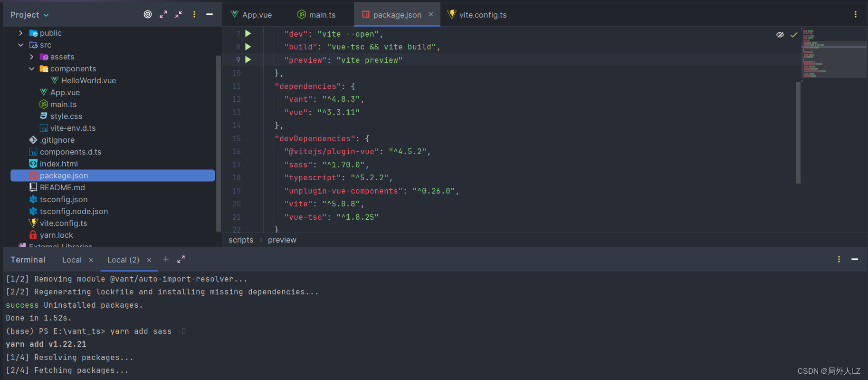Collapse all nodes in the Project tree
Screen dimensions: 868x380
pyautogui.click(x=179, y=14)
